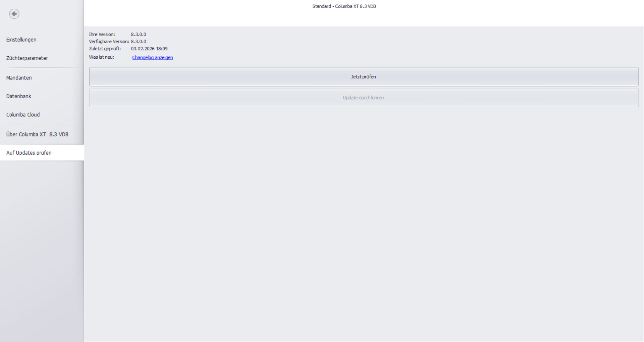Click the Standard - Columba XT window title
The width and height of the screenshot is (644, 342).
(x=344, y=6)
